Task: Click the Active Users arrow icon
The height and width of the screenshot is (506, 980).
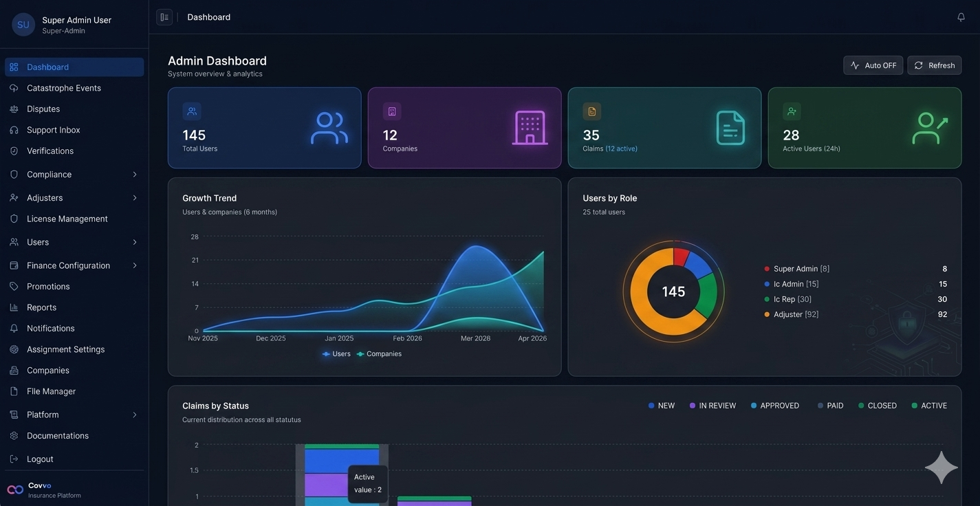Action: click(930, 128)
